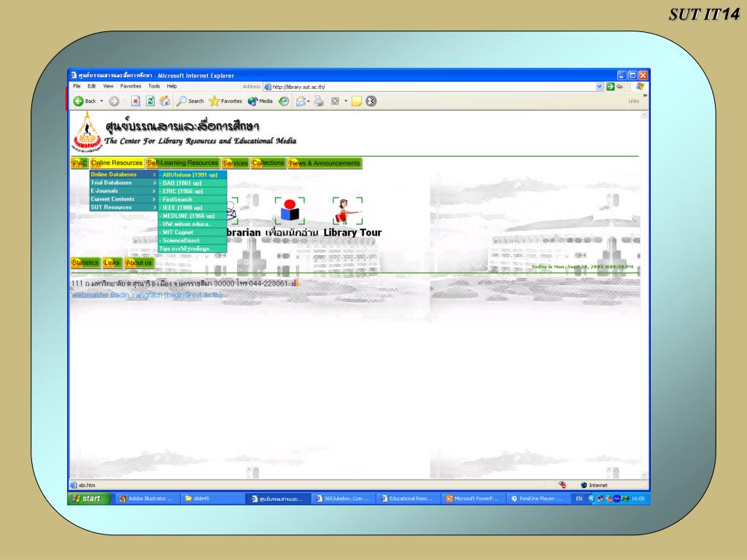Open the Help menu
Viewport: 747px width, 560px height.
(171, 86)
